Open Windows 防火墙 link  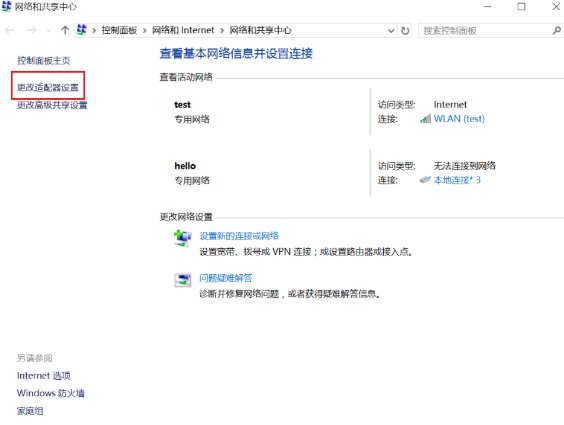click(51, 393)
